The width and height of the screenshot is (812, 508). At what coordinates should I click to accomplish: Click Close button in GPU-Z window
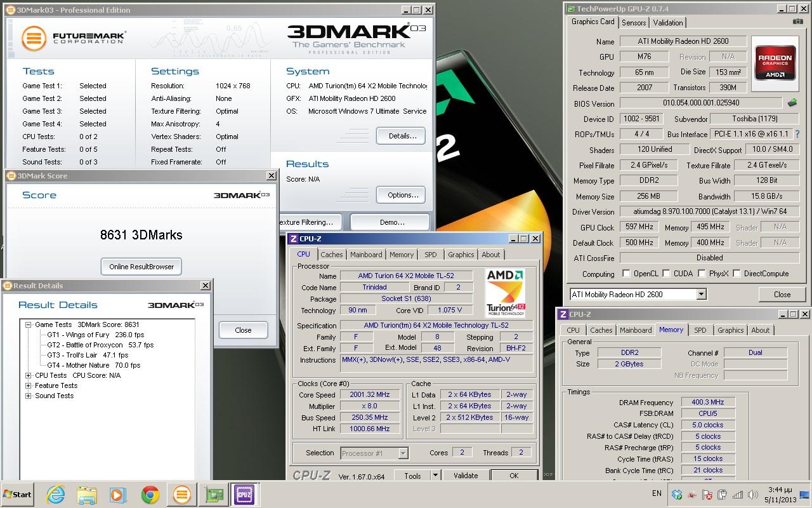pyautogui.click(x=782, y=295)
